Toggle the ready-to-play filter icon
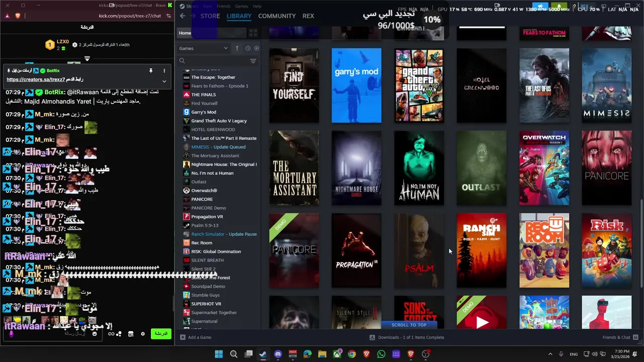644x362 pixels. (x=257, y=48)
